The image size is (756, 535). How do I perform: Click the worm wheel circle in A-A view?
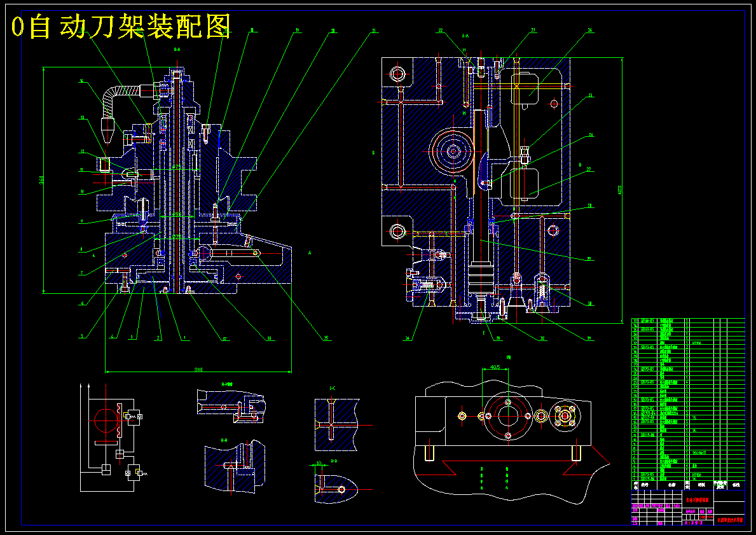pyautogui.click(x=454, y=152)
